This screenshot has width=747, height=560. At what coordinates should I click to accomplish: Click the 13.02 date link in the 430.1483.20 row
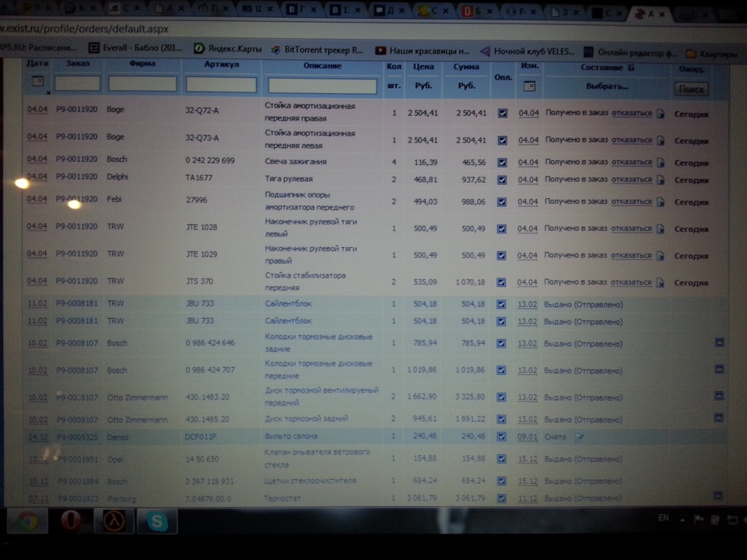pos(528,397)
